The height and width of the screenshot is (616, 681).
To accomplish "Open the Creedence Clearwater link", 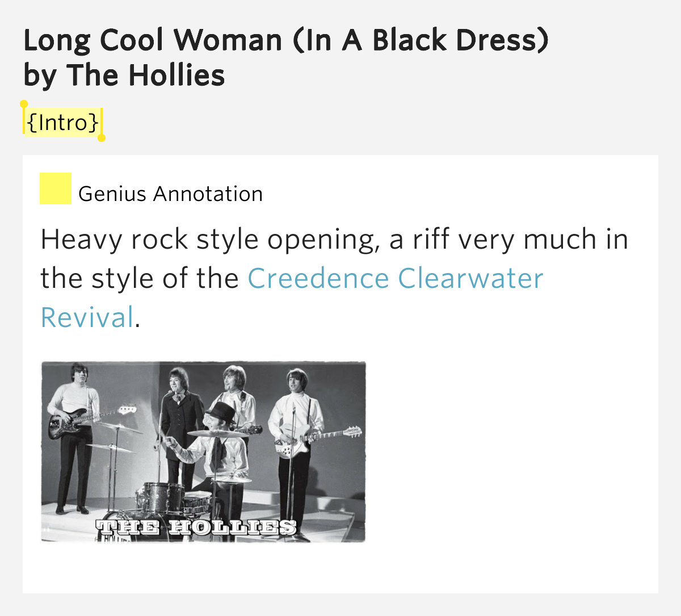I will coord(395,278).
